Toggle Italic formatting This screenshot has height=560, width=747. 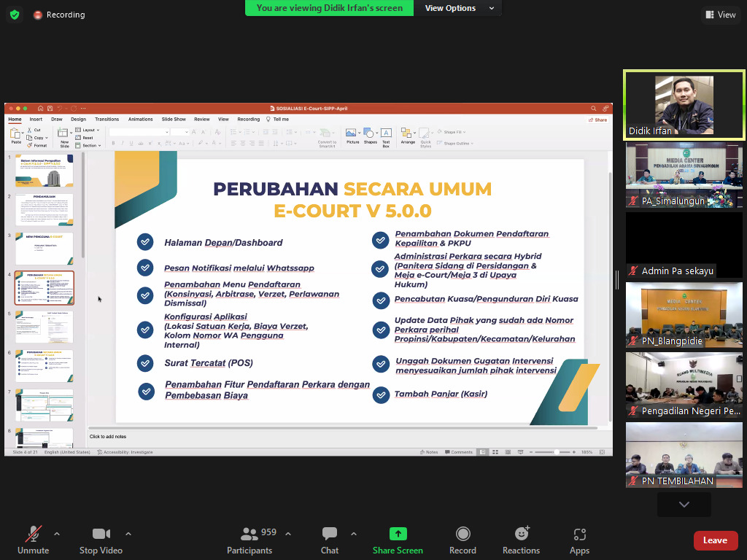pos(123,143)
